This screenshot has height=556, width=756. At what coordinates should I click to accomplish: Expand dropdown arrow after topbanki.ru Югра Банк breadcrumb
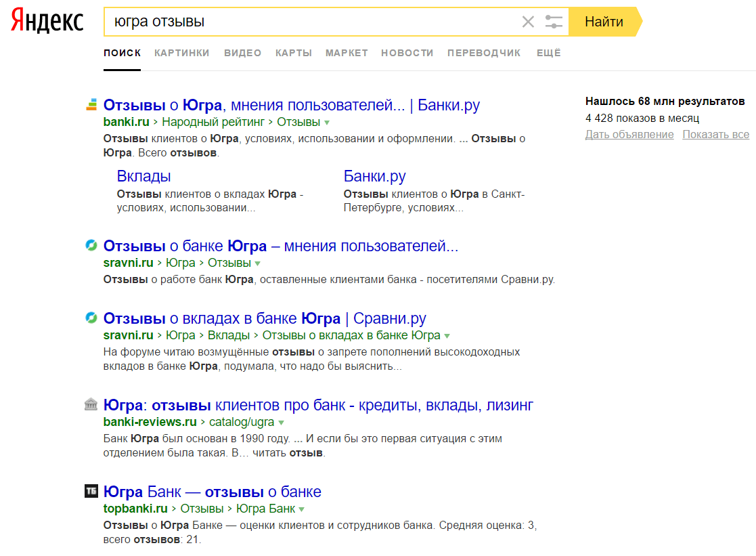(x=301, y=509)
